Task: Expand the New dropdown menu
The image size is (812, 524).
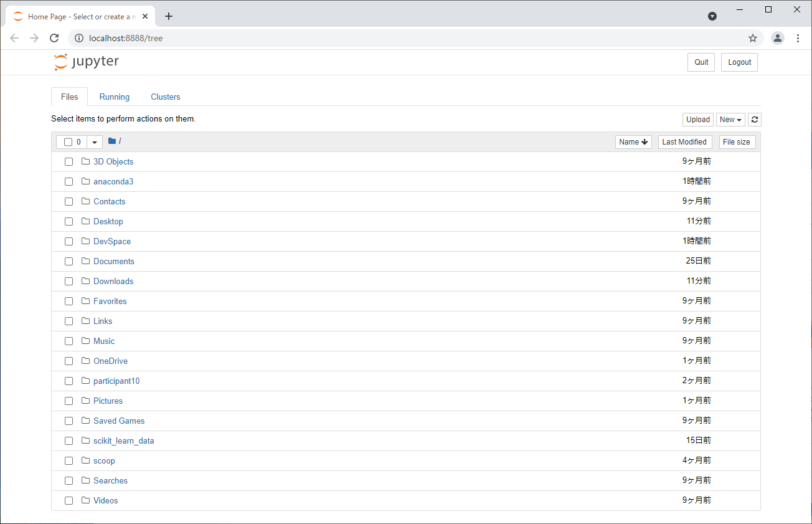Action: (730, 120)
